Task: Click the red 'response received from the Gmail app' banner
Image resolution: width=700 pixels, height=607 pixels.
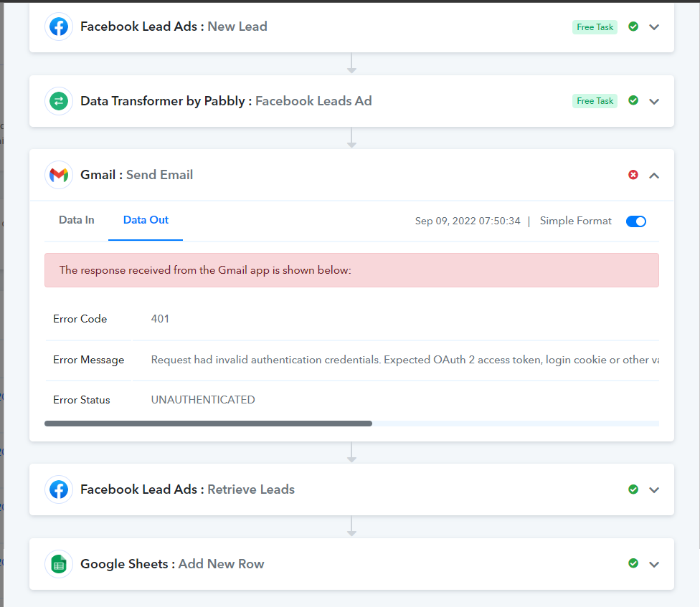Action: [351, 270]
